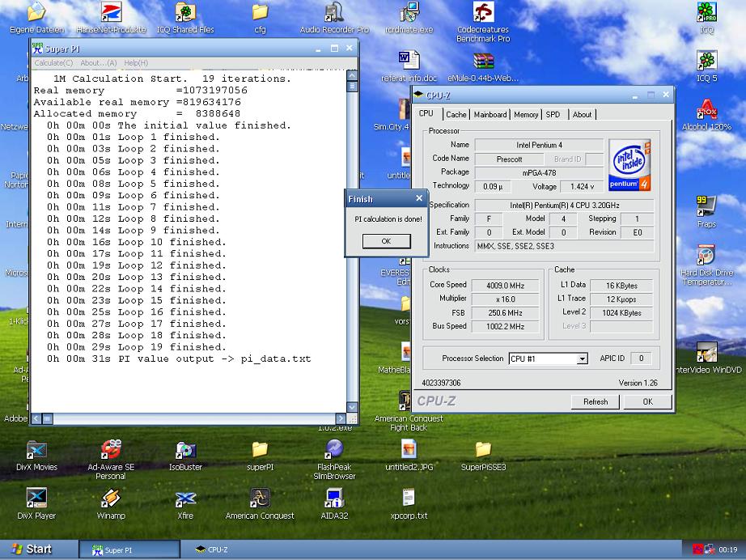
Task: Open Calculate(C) menu in Super PI
Action: click(x=53, y=63)
